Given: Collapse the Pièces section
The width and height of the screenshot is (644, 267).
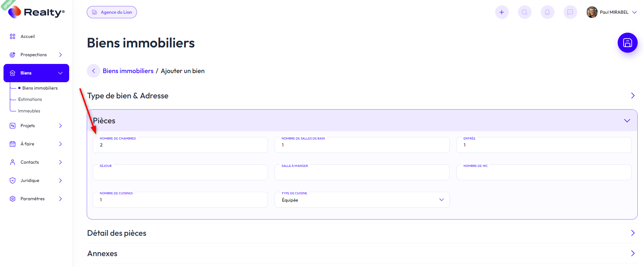Looking at the screenshot, I should pyautogui.click(x=627, y=121).
